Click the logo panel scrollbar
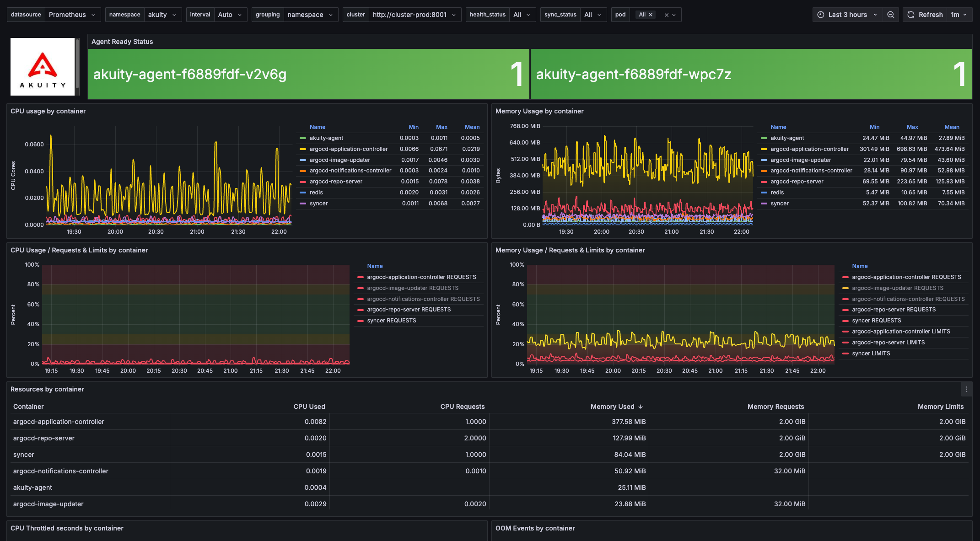This screenshot has width=980, height=541. click(x=77, y=64)
